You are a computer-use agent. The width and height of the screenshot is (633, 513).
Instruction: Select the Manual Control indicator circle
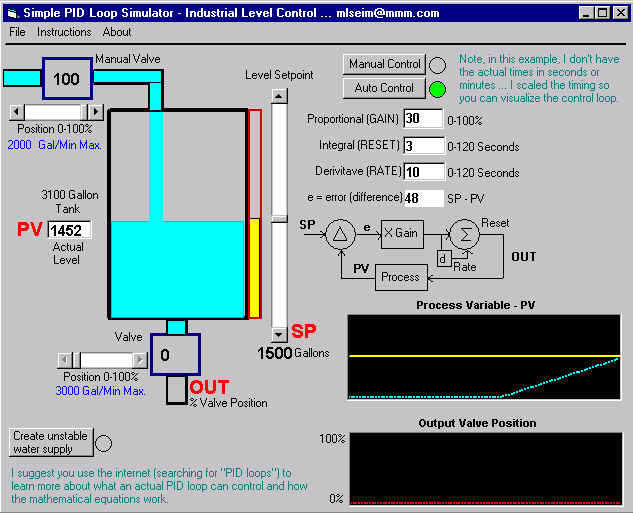[x=437, y=65]
